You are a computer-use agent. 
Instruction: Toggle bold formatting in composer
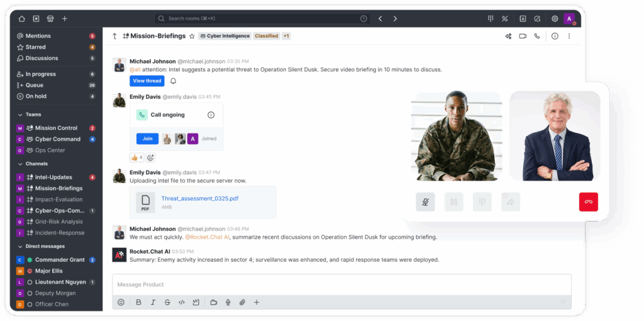138,302
